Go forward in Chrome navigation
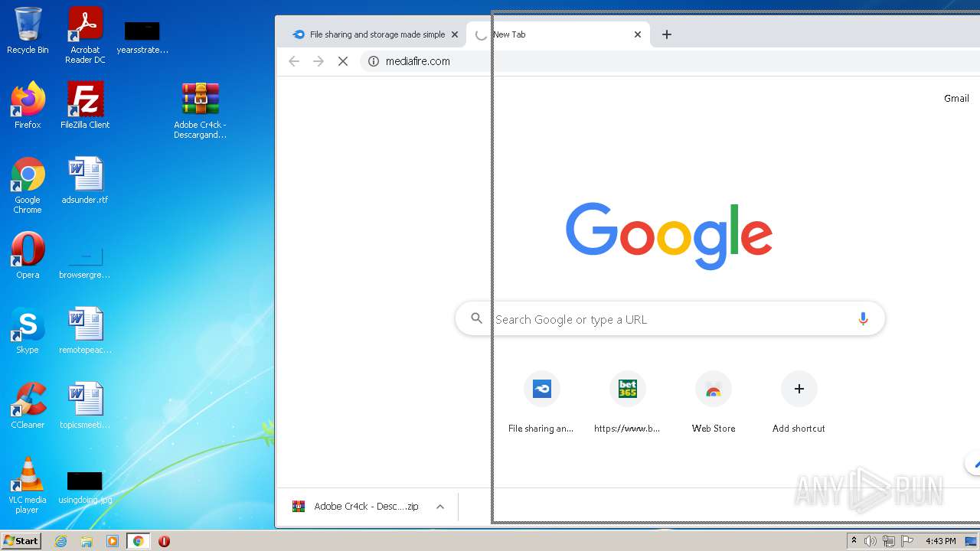980x551 pixels. click(318, 61)
